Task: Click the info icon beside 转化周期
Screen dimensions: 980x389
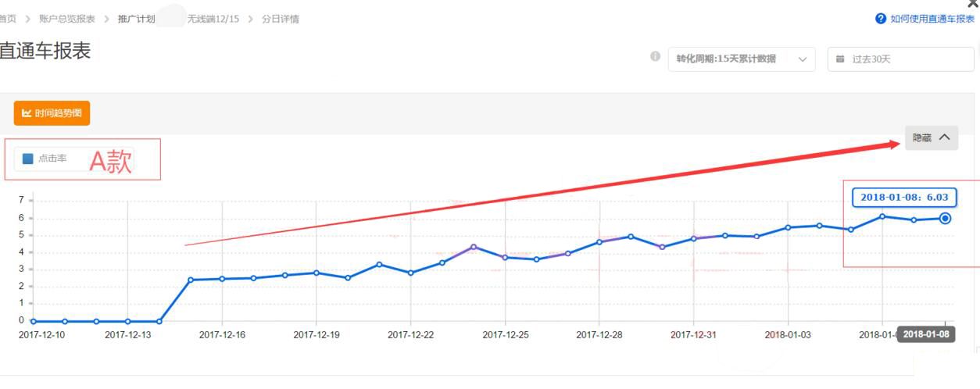Action: [656, 56]
